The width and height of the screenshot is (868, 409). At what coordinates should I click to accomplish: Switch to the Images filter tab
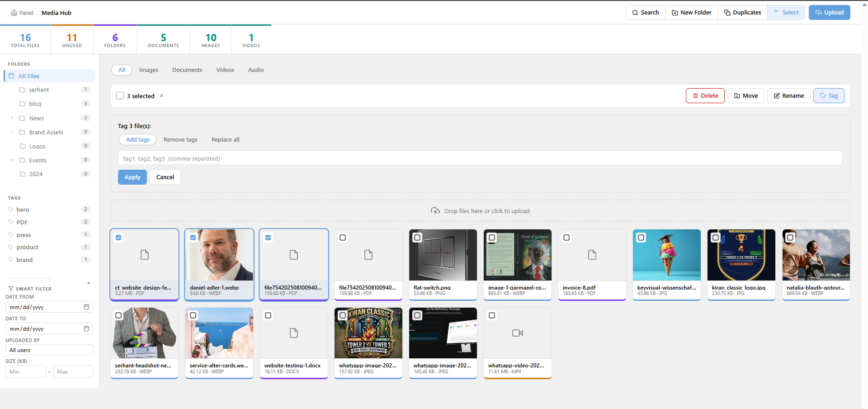[x=149, y=70]
